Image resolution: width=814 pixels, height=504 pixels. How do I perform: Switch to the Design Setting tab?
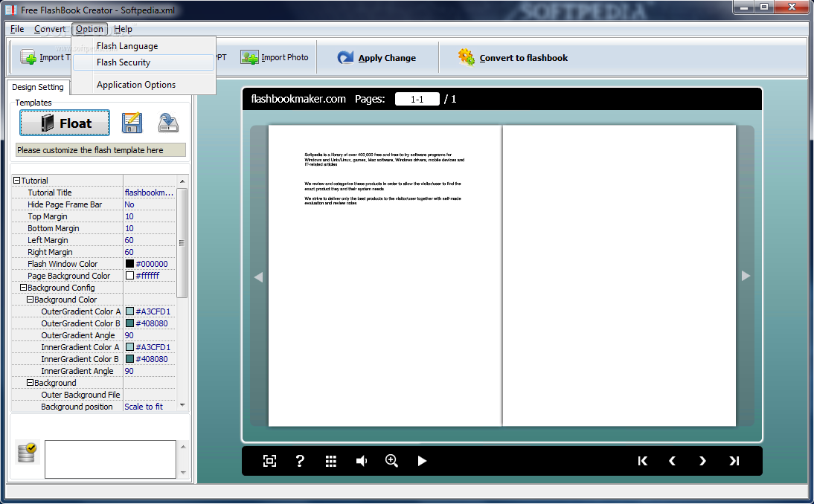(37, 87)
